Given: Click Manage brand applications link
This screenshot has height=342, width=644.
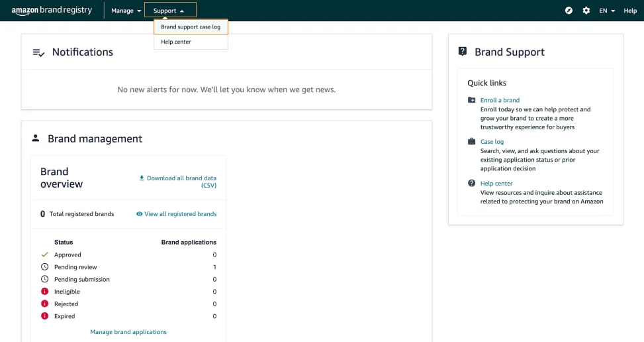Looking at the screenshot, I should [128, 331].
